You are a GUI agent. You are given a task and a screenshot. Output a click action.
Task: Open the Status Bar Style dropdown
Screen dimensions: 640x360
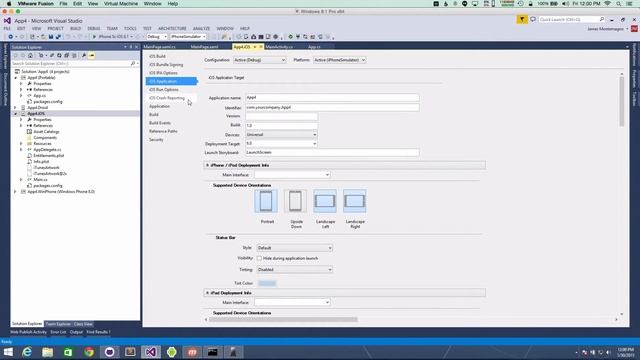tap(294, 248)
